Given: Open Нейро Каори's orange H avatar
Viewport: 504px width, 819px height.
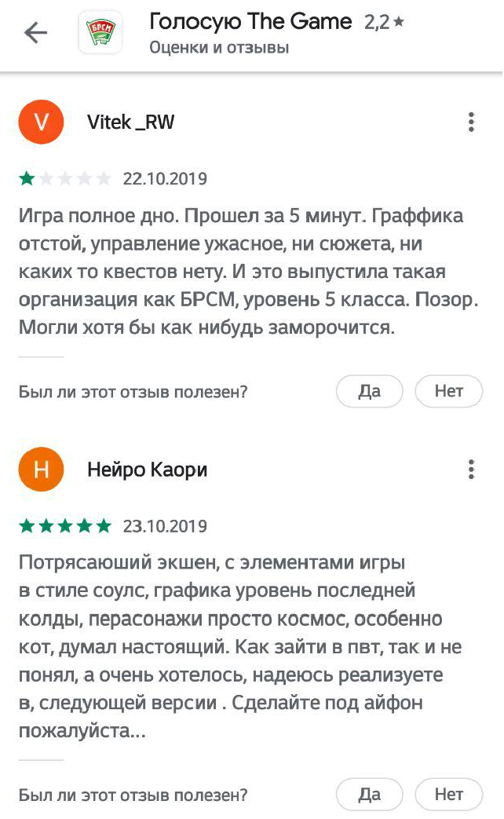Looking at the screenshot, I should coord(41,470).
